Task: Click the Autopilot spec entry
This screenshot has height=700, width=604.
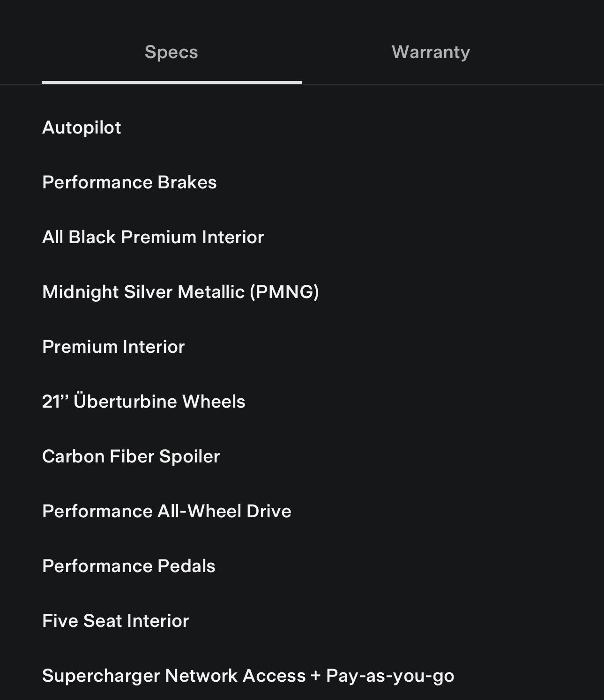Action: 82,127
